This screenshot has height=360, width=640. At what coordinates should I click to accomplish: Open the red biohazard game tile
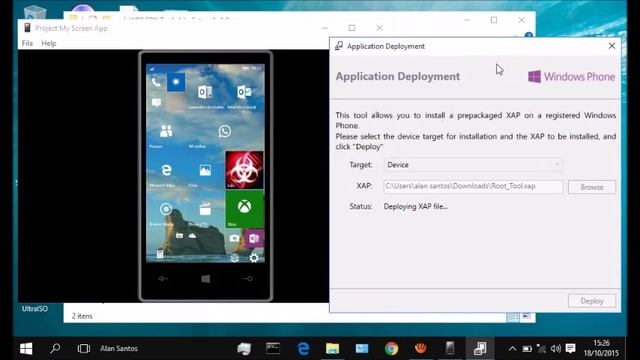pos(244,170)
